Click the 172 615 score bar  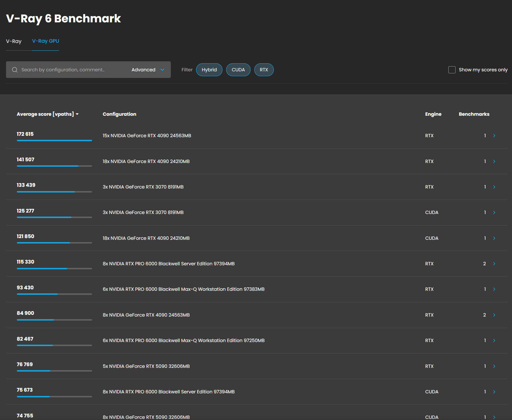54,140
